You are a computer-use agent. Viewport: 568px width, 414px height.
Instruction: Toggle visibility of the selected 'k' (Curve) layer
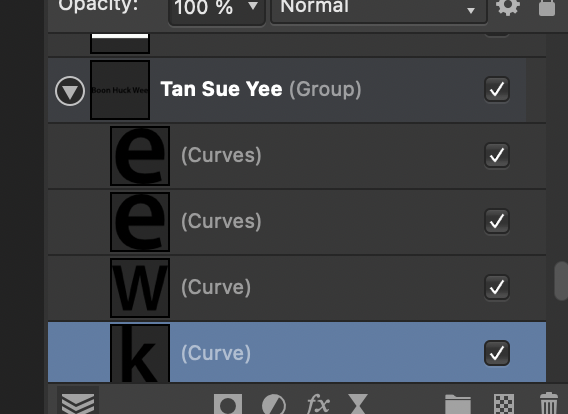497,353
